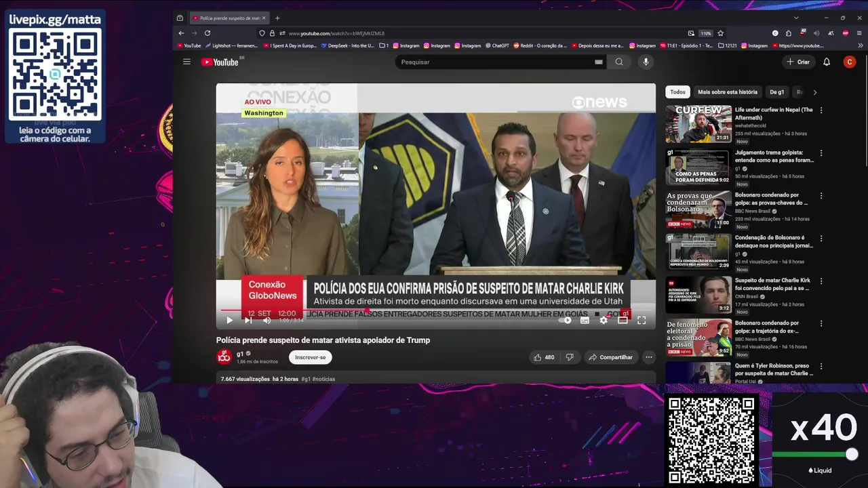Screen dimensions: 868x488
Task: Seek on the red video progress bar
Action: [436, 310]
